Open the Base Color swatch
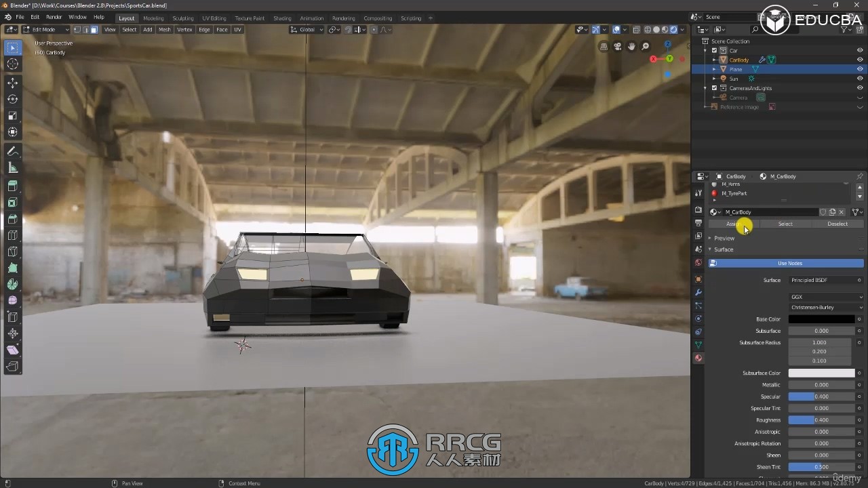The image size is (868, 488). coord(822,319)
